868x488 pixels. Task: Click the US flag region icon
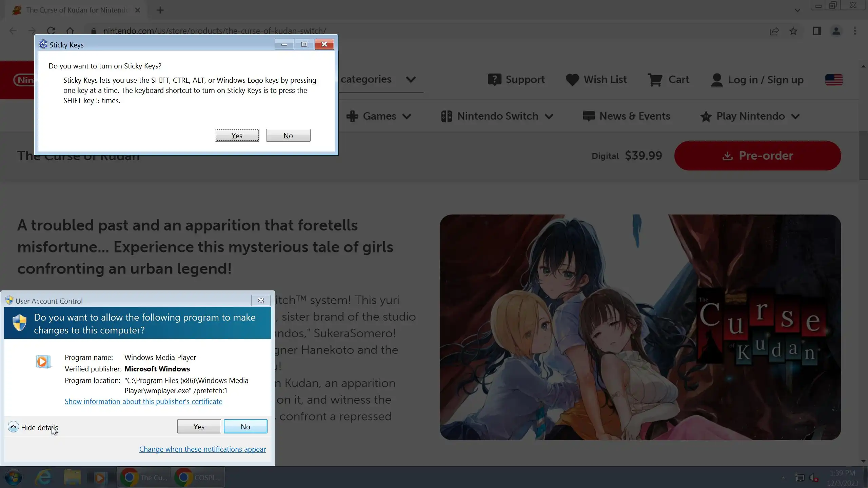click(834, 80)
